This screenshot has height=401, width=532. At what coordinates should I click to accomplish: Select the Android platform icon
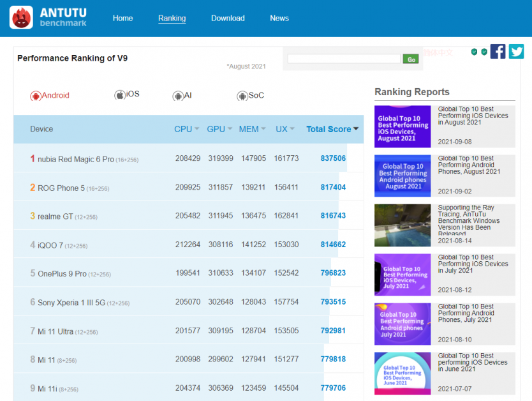[x=36, y=96]
